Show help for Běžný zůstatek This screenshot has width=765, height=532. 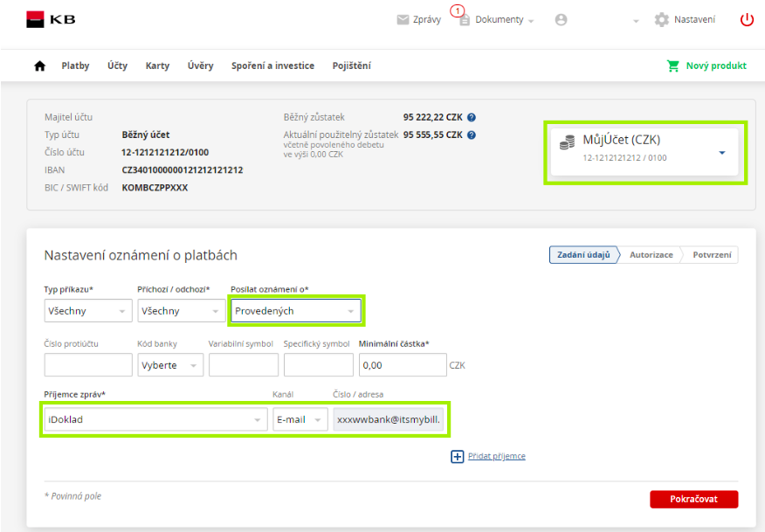[472, 117]
